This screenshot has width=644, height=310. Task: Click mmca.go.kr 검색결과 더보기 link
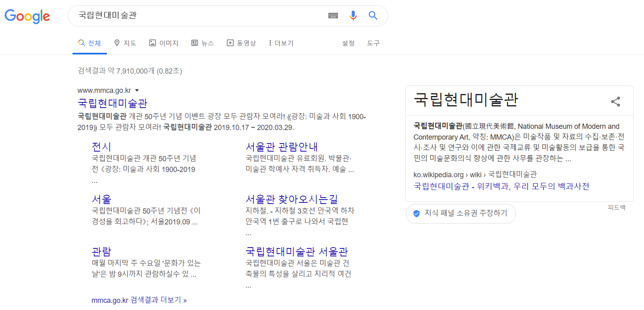(139, 300)
